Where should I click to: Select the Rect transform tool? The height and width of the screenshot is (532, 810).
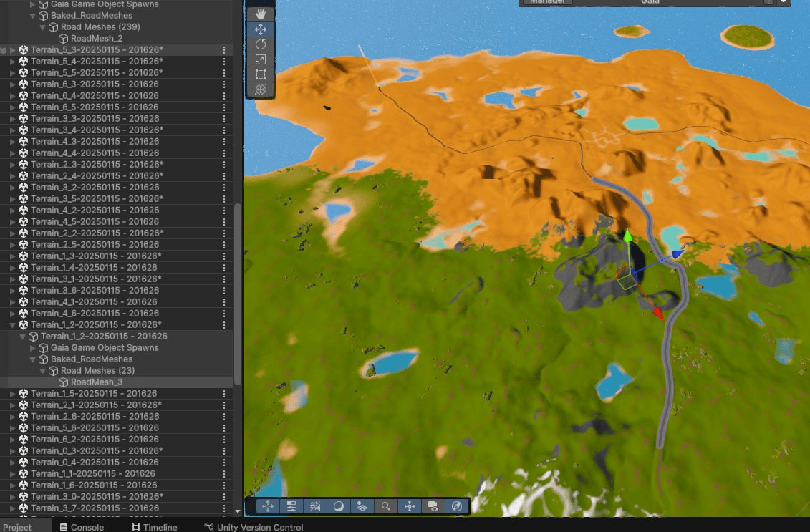tap(260, 74)
